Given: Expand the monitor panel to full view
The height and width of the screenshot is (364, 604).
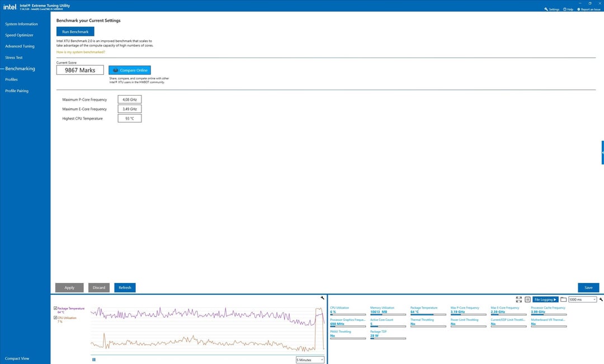Looking at the screenshot, I should (x=518, y=300).
